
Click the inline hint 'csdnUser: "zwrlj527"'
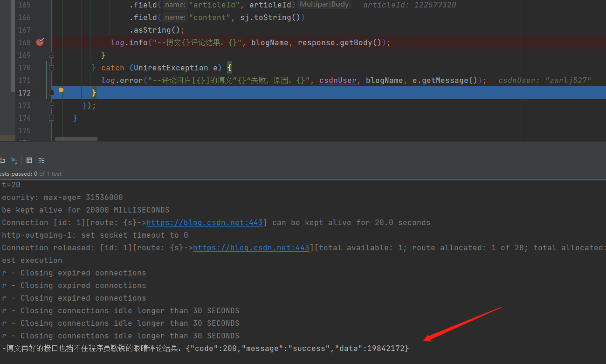(x=545, y=80)
